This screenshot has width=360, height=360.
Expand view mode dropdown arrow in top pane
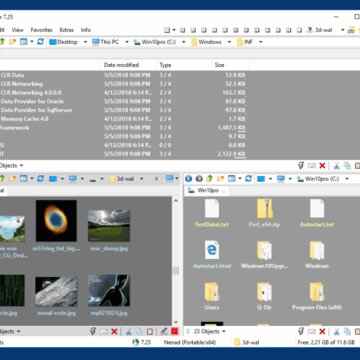point(32,42)
